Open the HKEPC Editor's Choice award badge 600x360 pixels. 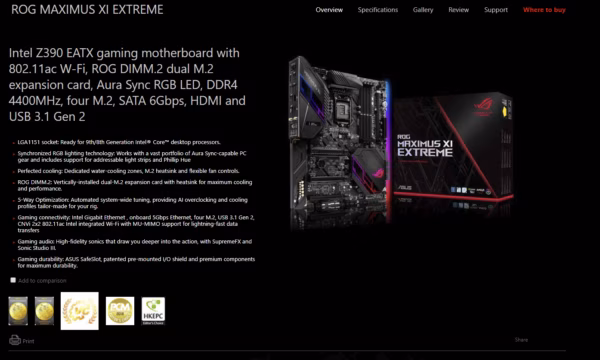click(x=153, y=311)
